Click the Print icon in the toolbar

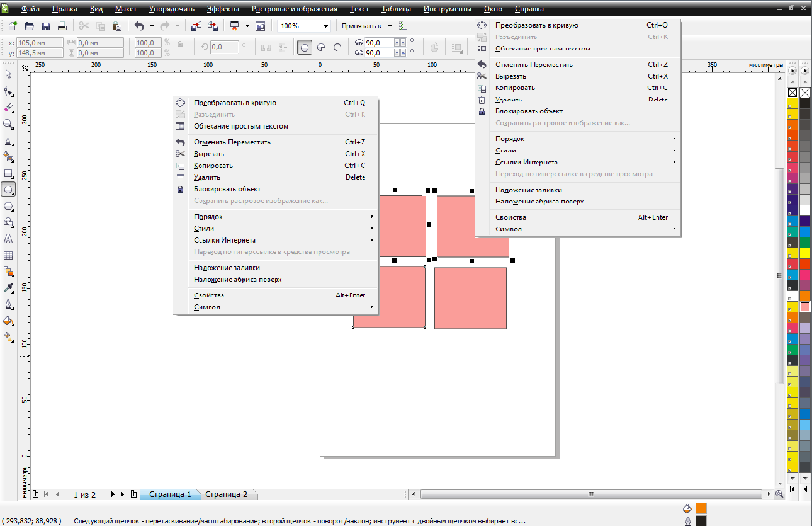[62, 26]
